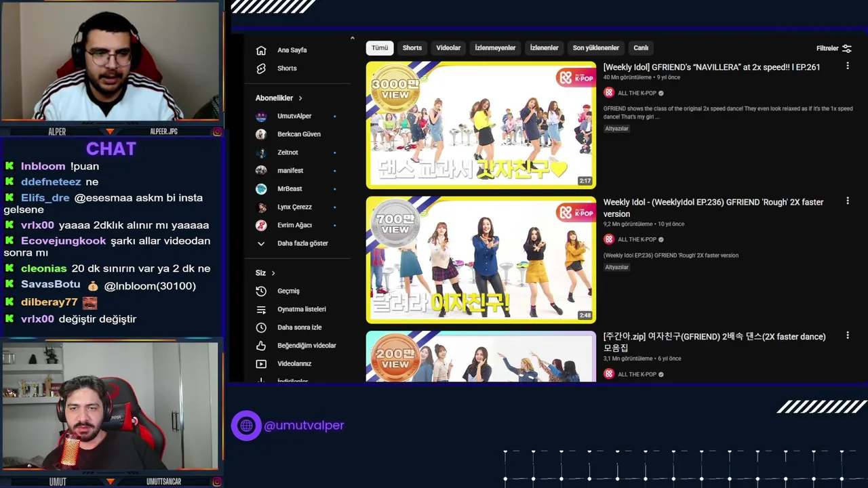Click @umutvalper handle text
868x488 pixels.
click(304, 426)
